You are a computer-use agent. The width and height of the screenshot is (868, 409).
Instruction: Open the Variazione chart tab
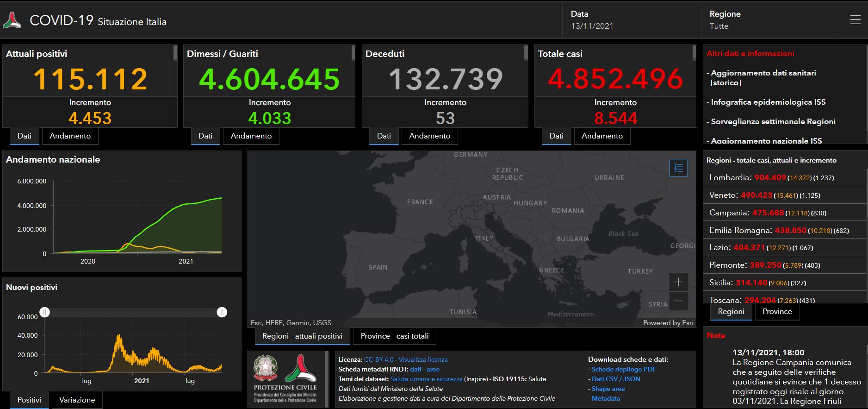tap(77, 400)
